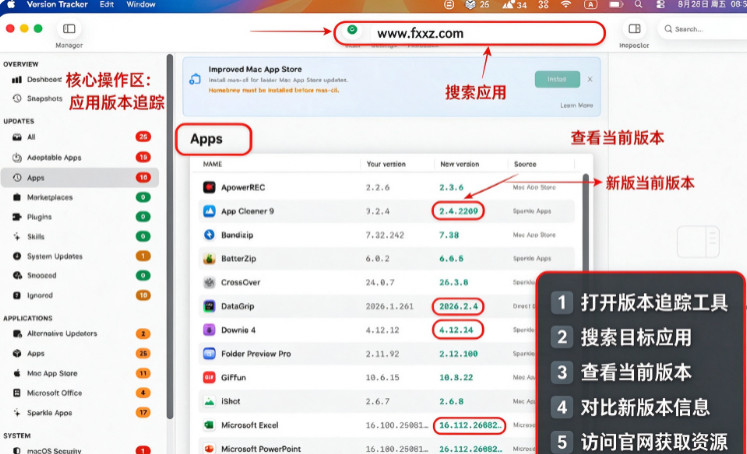This screenshot has height=454, width=747.
Task: Open the Version Tracker menu
Action: (57, 4)
